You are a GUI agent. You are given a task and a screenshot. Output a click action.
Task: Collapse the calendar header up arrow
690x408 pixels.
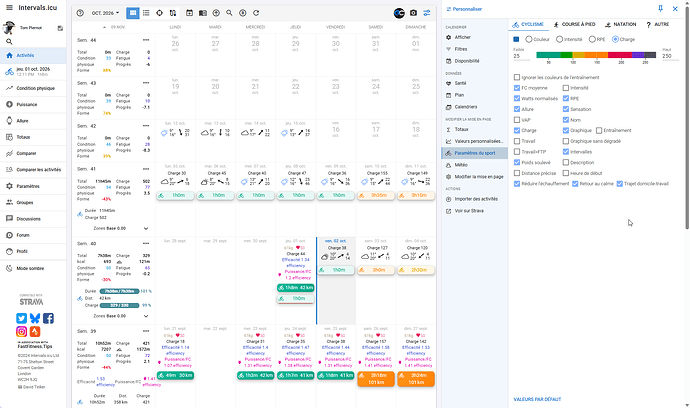click(104, 27)
